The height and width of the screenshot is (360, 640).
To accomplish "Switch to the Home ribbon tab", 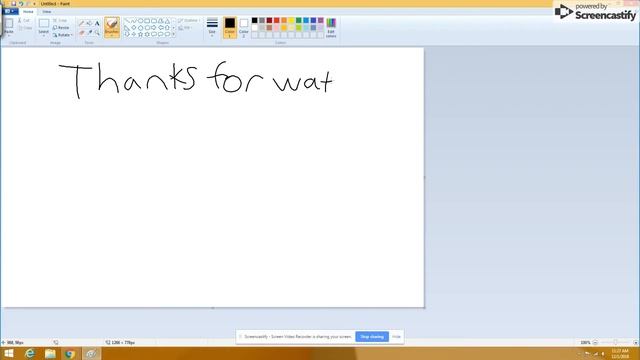I will pyautogui.click(x=28, y=11).
